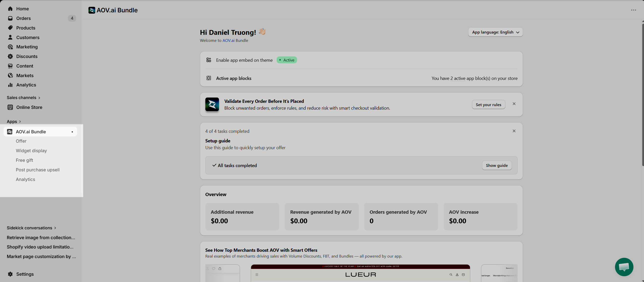Click the AOV.ai link in welcome text

228,41
